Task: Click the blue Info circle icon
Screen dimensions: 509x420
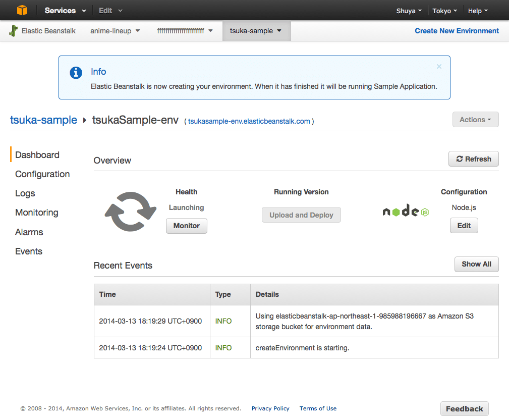Action: [x=76, y=73]
